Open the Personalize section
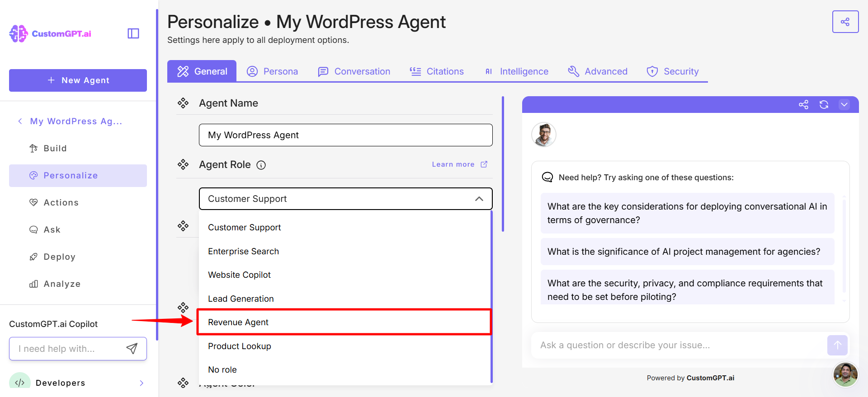This screenshot has height=397, width=868. (x=78, y=176)
